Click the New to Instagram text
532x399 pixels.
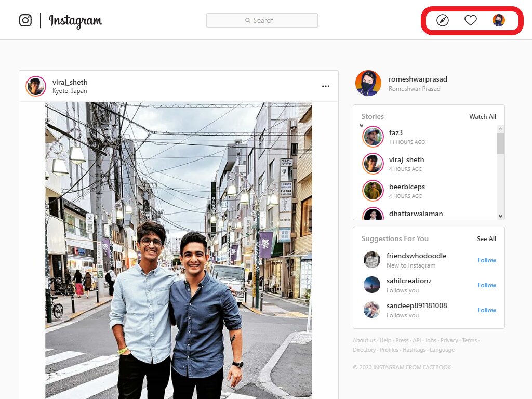411,265
